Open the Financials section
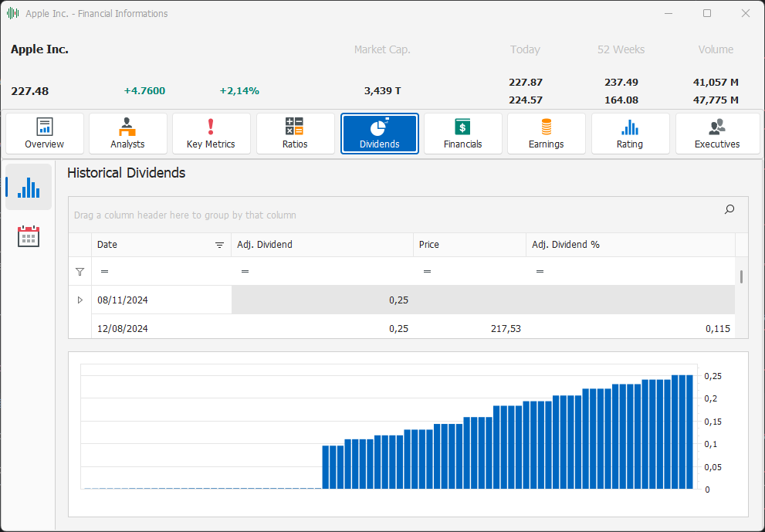Screen dimensions: 765x532 coord(462,134)
